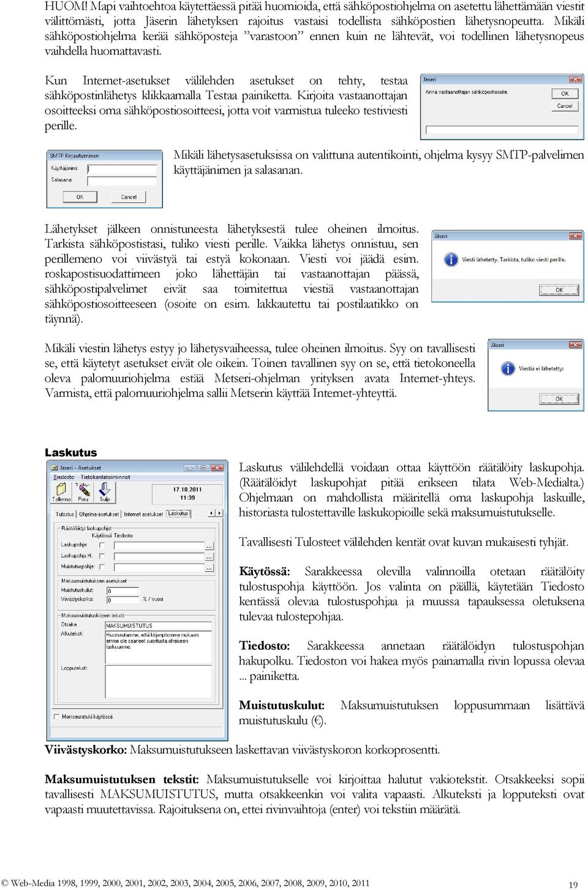Click the Muistutuskulut value field
Image resolution: width=588 pixels, height=890 pixels.
tap(123, 591)
